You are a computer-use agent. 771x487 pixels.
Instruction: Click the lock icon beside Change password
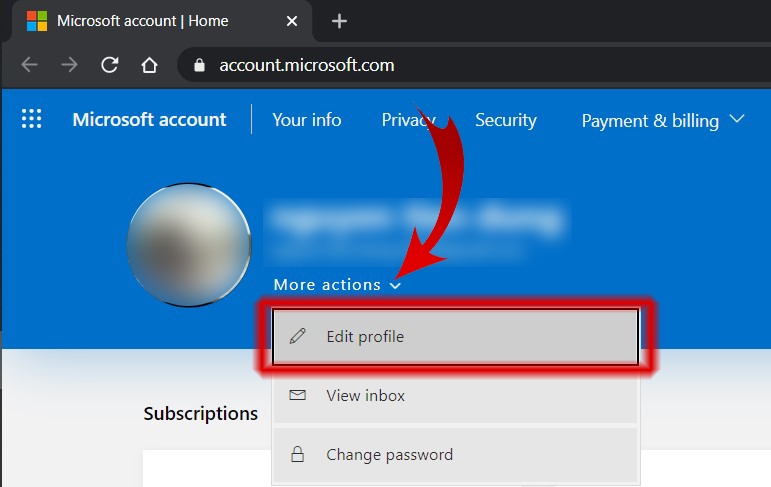297,454
